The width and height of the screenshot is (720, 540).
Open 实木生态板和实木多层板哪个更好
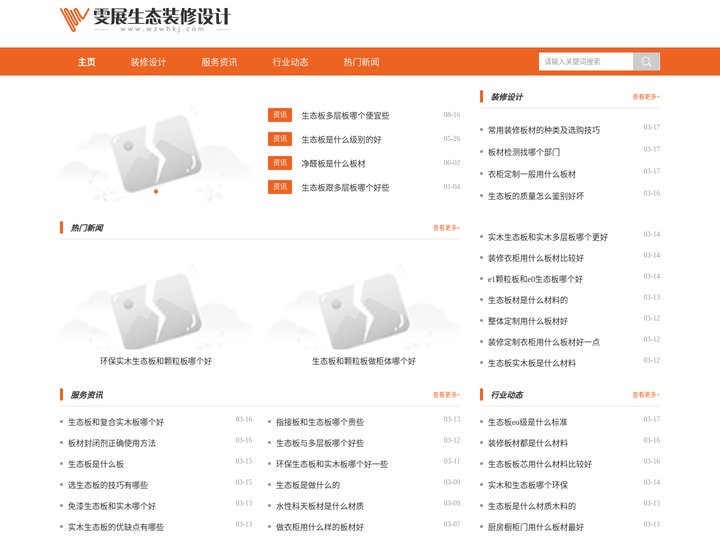pos(547,237)
